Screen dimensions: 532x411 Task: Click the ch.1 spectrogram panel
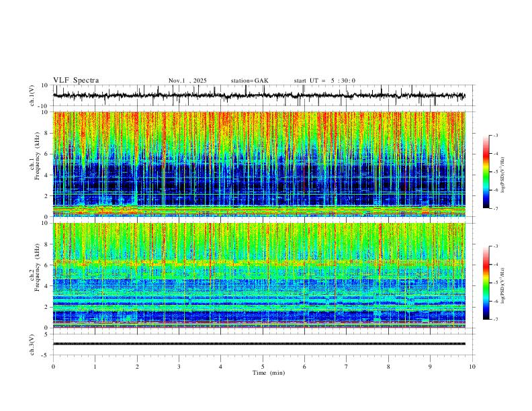point(259,164)
